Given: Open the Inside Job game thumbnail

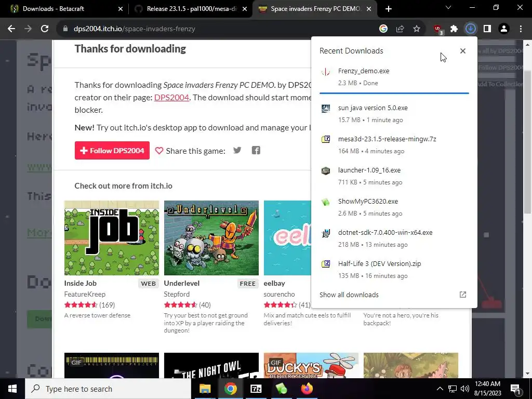Looking at the screenshot, I should [112, 238].
